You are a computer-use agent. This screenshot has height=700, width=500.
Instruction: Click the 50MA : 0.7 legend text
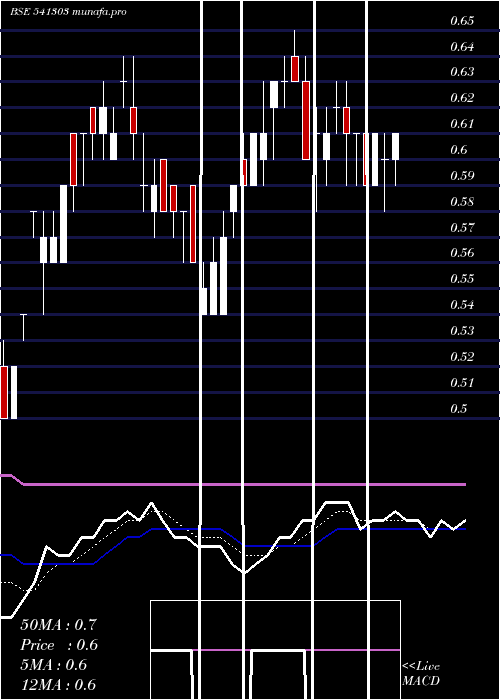tap(58, 625)
